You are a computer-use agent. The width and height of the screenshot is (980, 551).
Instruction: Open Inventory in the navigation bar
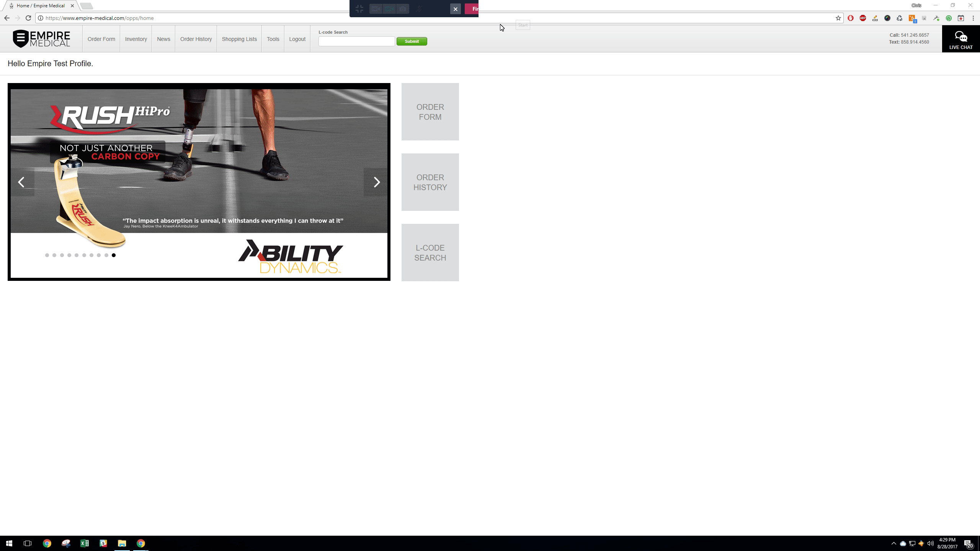coord(136,39)
